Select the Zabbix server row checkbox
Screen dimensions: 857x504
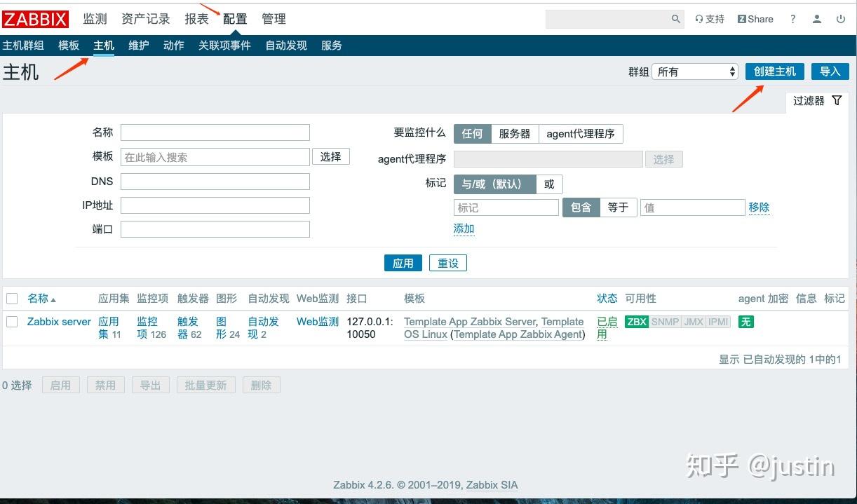click(x=12, y=321)
